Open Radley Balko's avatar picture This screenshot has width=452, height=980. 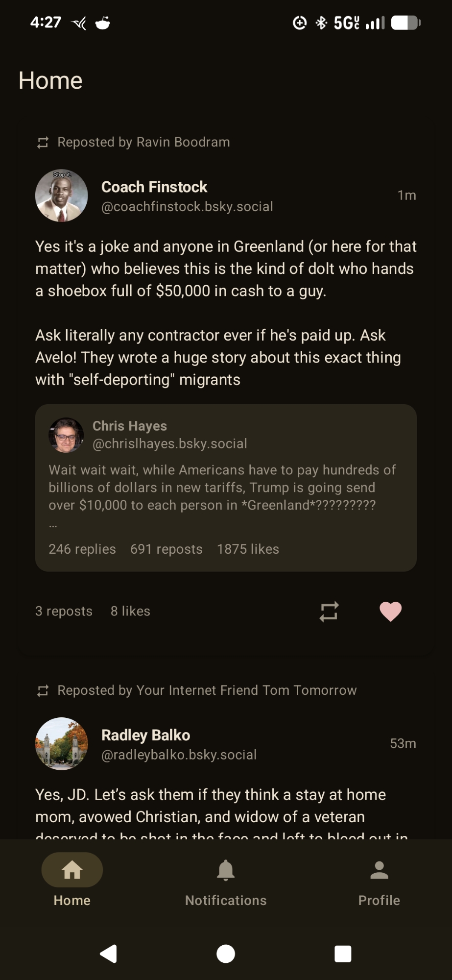point(62,744)
